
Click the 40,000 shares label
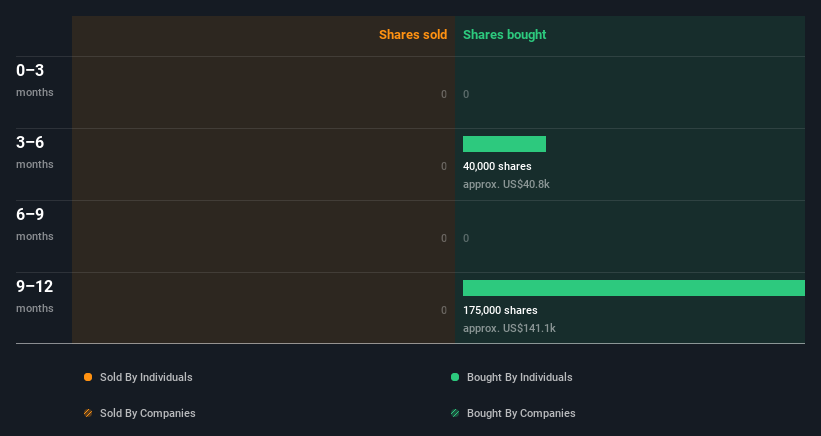(497, 166)
